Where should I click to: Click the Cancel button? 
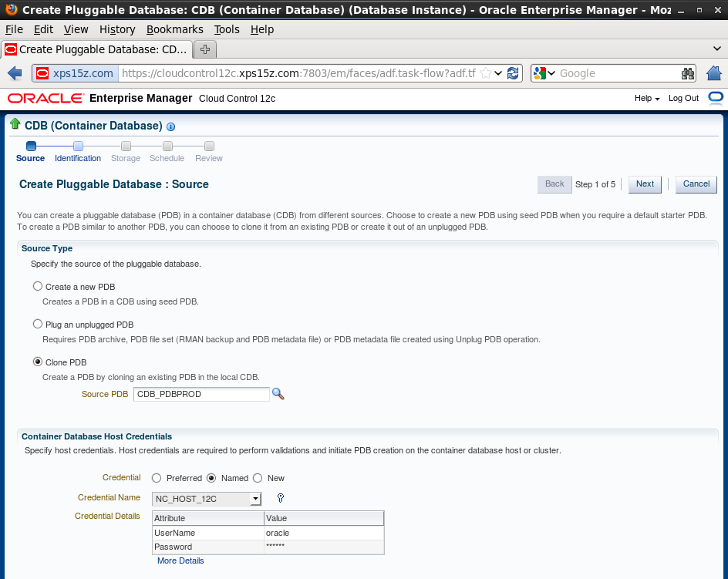coord(696,183)
